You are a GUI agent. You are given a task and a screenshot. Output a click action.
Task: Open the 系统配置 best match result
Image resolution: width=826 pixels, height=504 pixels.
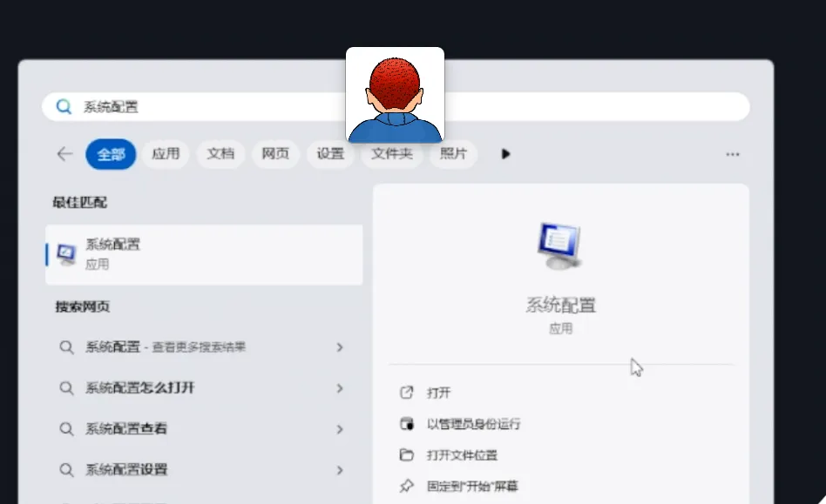click(x=204, y=255)
